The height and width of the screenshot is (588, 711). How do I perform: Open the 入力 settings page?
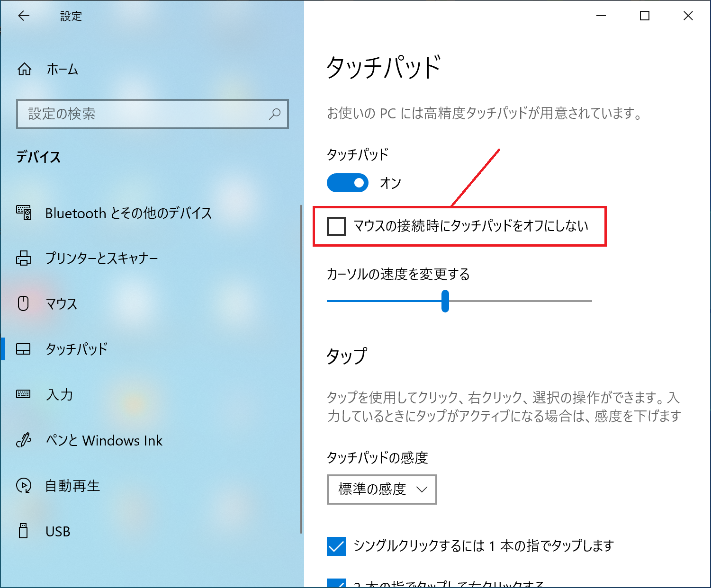point(59,394)
